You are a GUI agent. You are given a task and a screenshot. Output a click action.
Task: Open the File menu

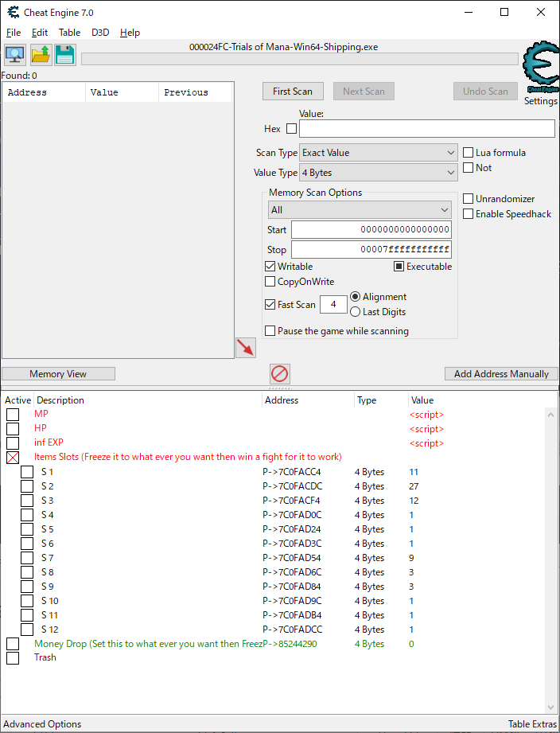click(14, 33)
